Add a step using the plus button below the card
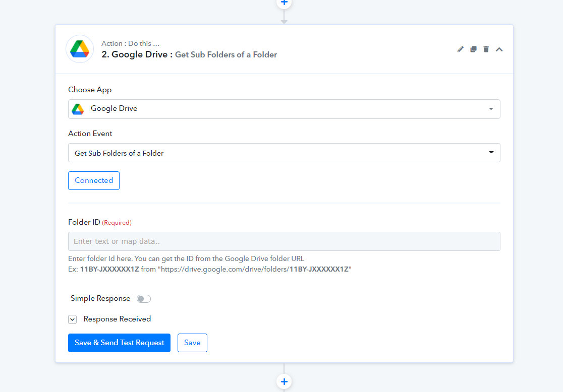 284,381
